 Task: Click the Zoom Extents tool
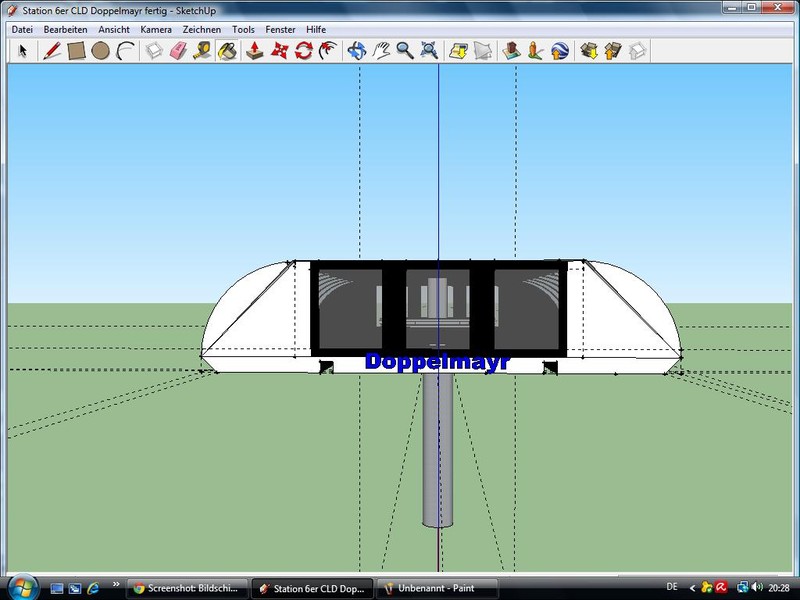(430, 51)
